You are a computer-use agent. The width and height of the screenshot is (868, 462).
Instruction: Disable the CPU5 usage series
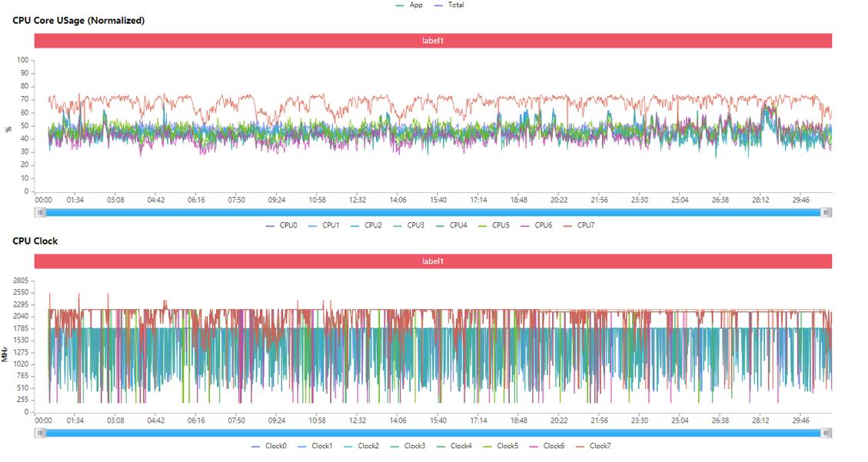(x=493, y=225)
